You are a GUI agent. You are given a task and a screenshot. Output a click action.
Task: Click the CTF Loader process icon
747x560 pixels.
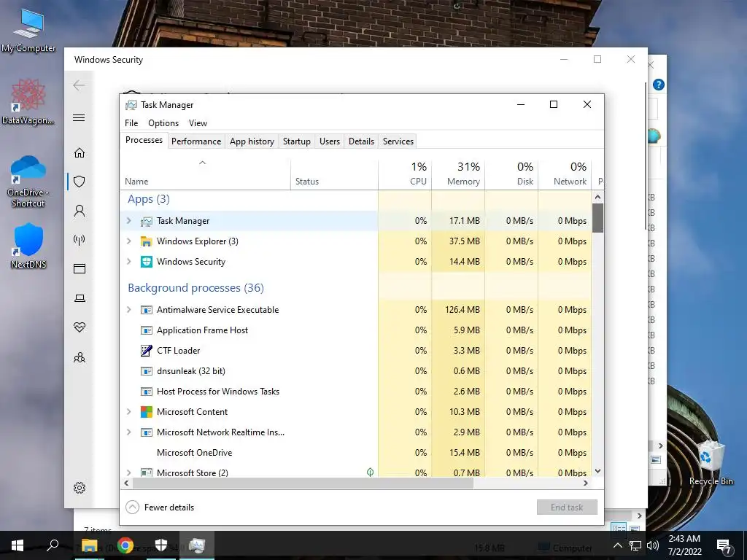pyautogui.click(x=146, y=351)
